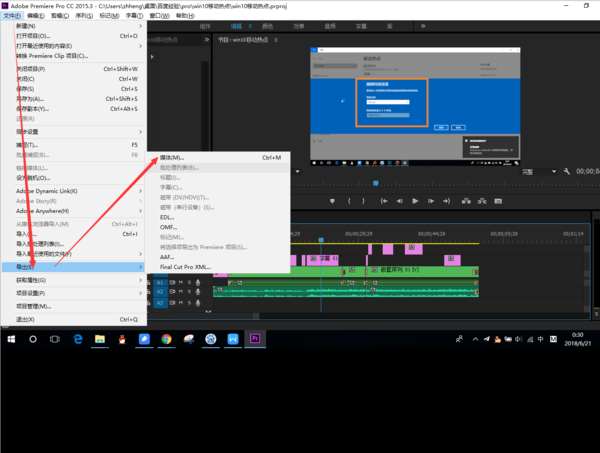Solo audio track A1
The height and width of the screenshot is (453, 600).
[x=189, y=283]
